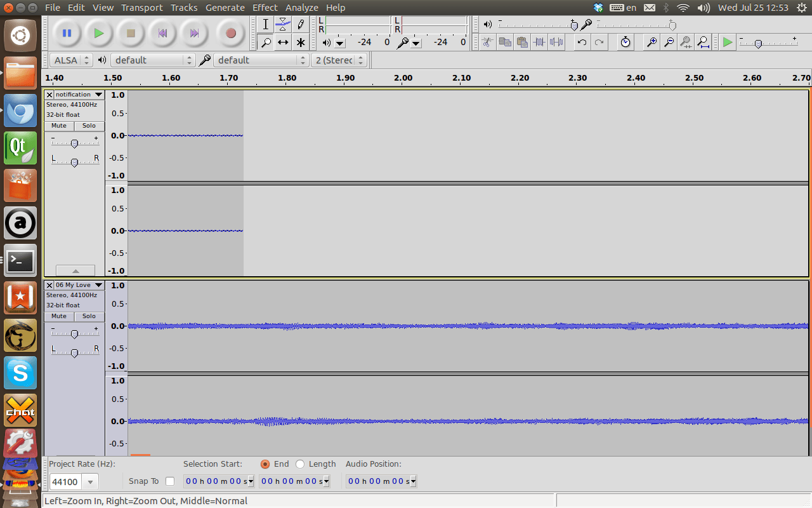Select the Envelope tool

point(283,25)
